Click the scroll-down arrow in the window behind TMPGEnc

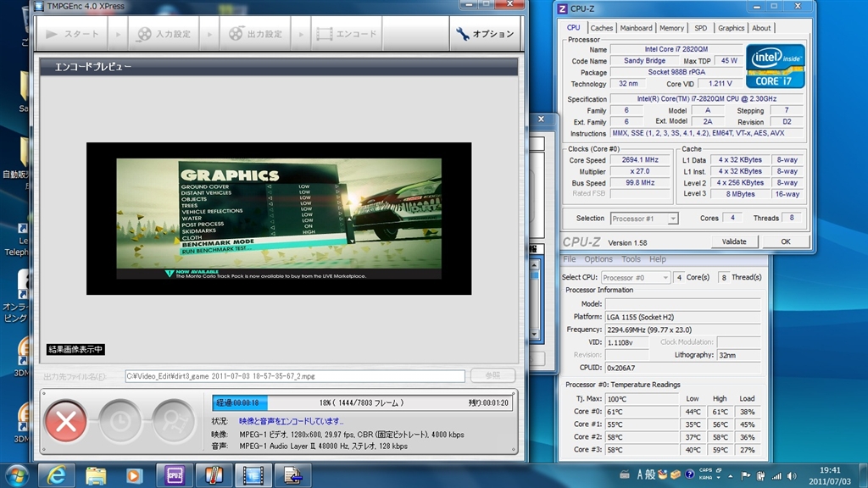tap(534, 334)
